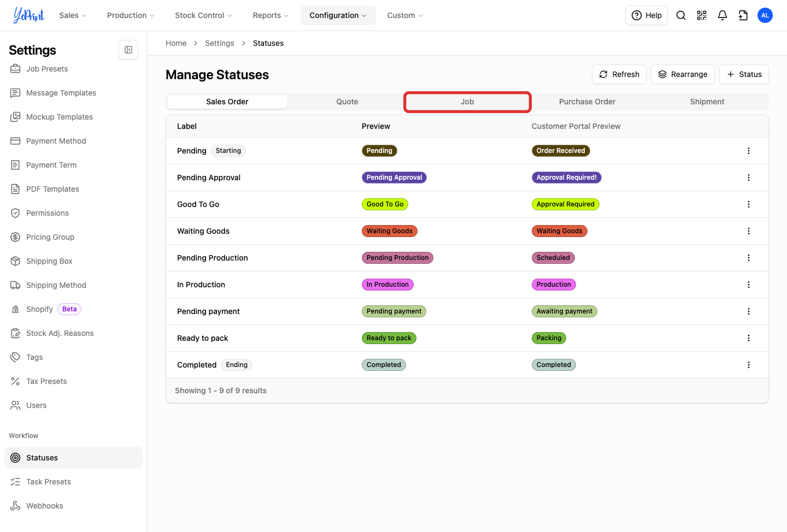Click the YoPrint logo
The height and width of the screenshot is (532, 787).
tap(29, 15)
